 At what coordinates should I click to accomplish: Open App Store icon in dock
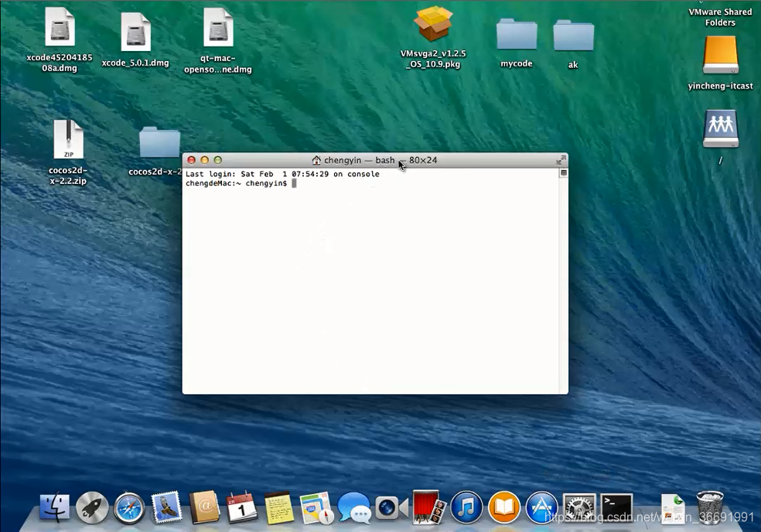click(541, 508)
